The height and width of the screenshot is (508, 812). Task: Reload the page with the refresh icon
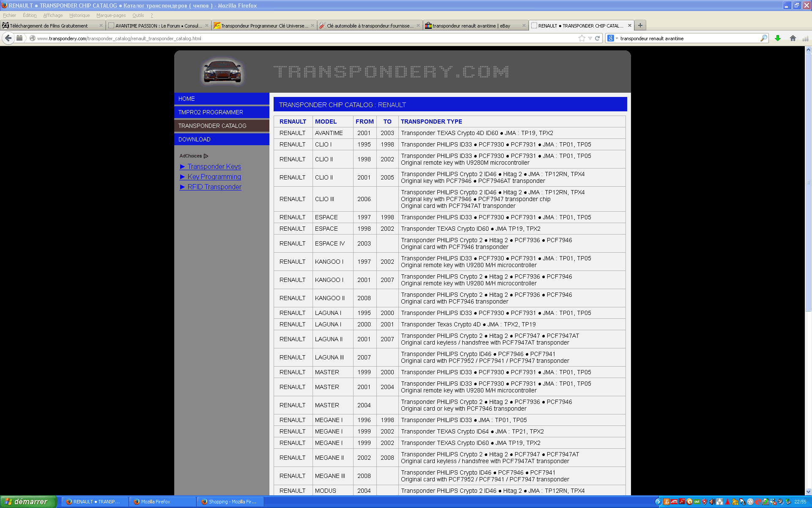pos(598,38)
